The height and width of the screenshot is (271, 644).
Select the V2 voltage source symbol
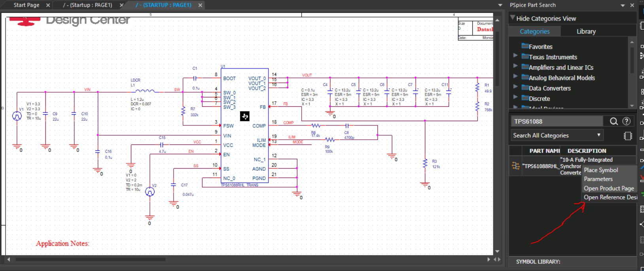(150, 192)
